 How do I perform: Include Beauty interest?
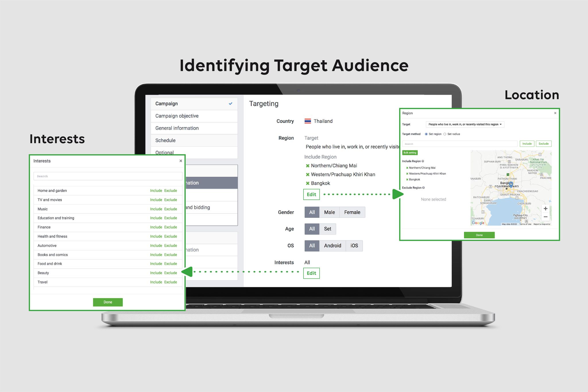point(156,273)
